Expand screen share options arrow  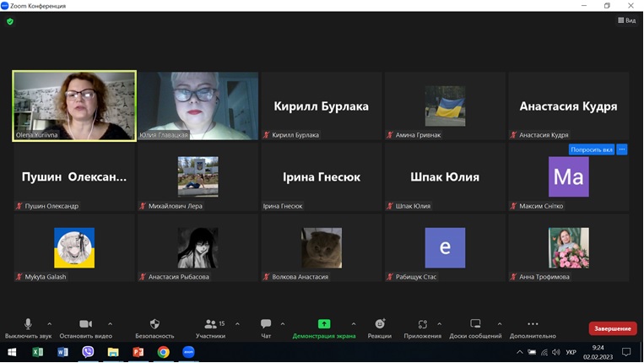[354, 324]
